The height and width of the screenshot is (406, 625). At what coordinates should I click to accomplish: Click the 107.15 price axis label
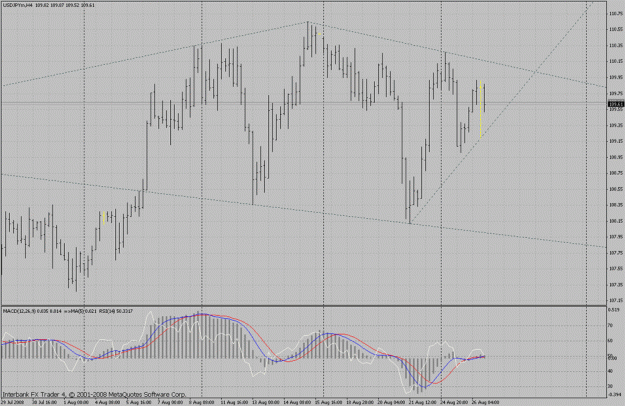pyautogui.click(x=616, y=300)
